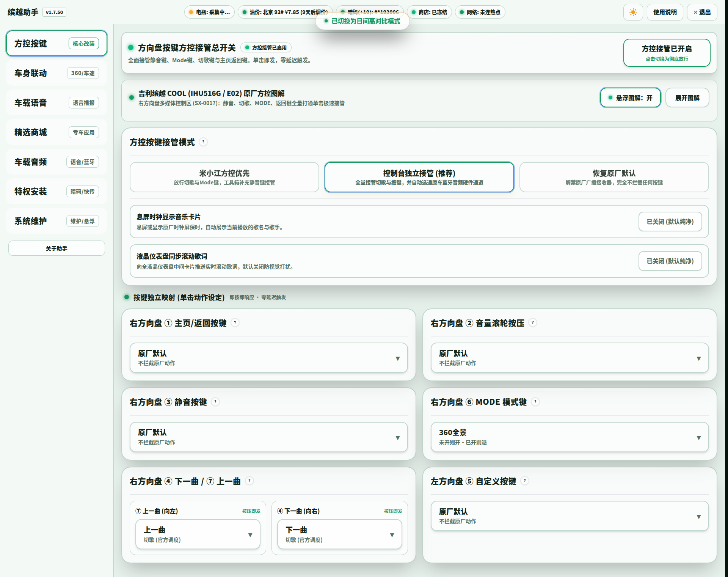Open the 方控按键 sidebar tab

tap(56, 43)
